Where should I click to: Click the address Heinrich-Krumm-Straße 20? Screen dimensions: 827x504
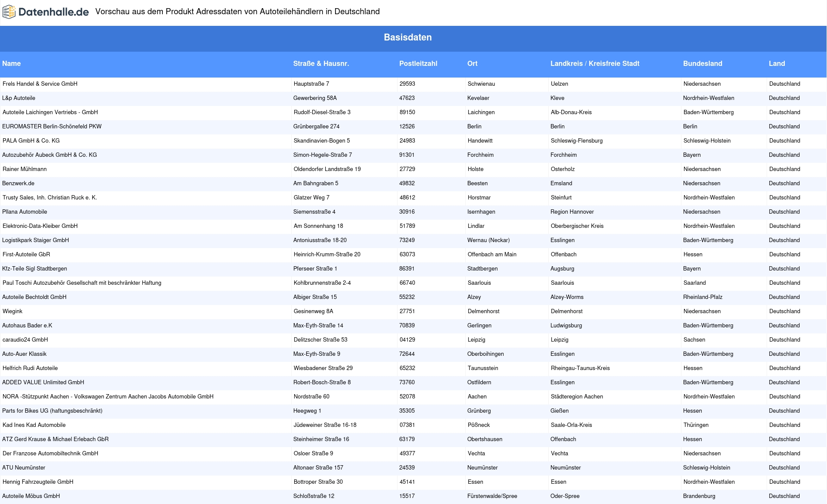click(327, 255)
